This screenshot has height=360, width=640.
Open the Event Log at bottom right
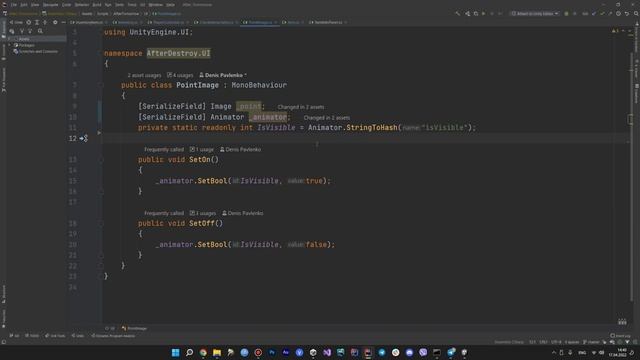[x=620, y=336]
